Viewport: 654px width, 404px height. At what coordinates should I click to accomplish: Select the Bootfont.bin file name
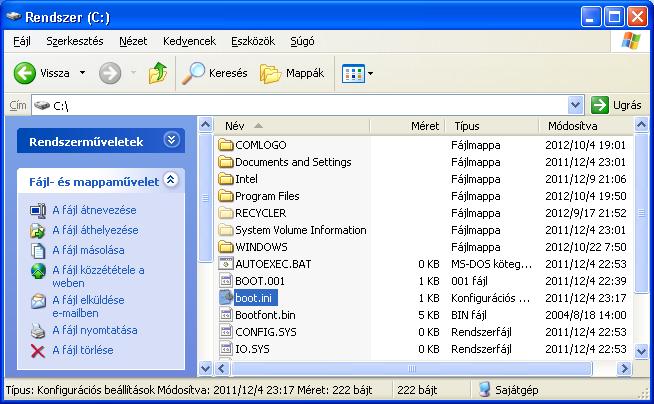[x=265, y=315]
